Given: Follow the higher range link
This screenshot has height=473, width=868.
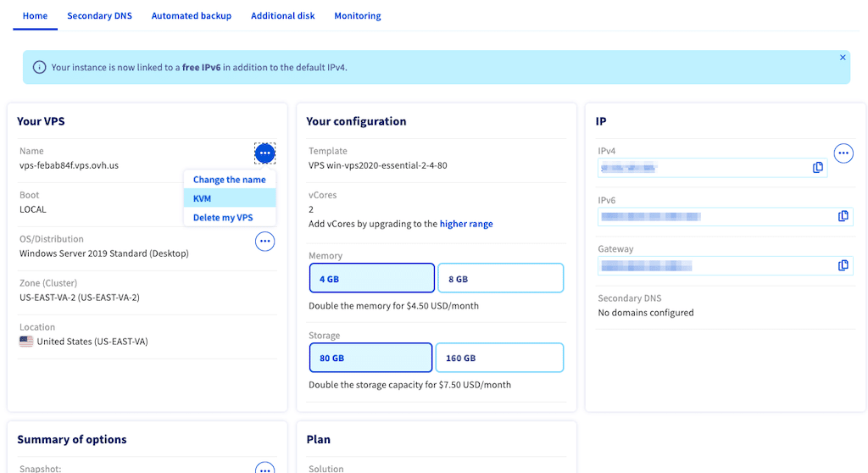Looking at the screenshot, I should [x=466, y=224].
